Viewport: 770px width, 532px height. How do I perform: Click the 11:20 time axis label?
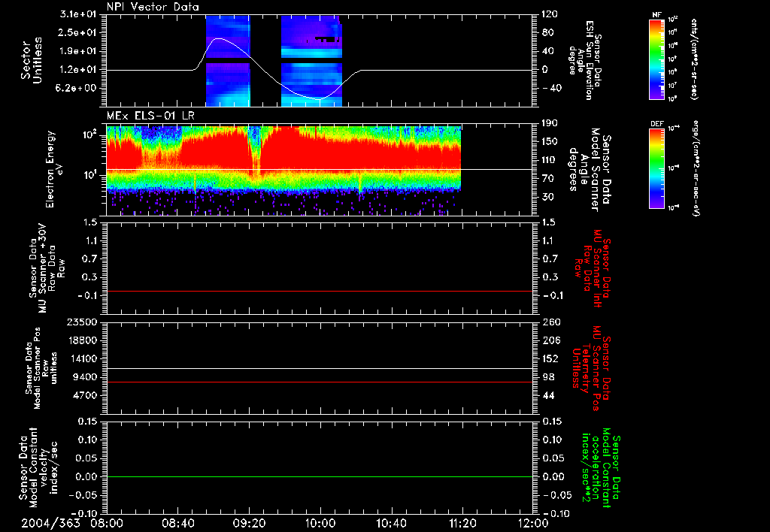click(x=462, y=523)
